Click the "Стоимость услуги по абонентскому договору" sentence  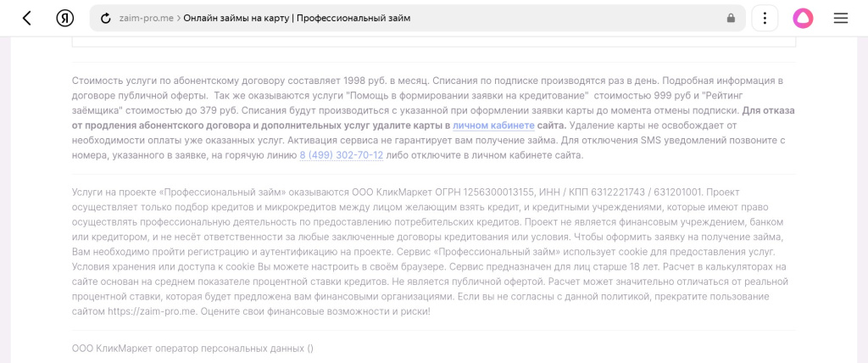point(212,81)
